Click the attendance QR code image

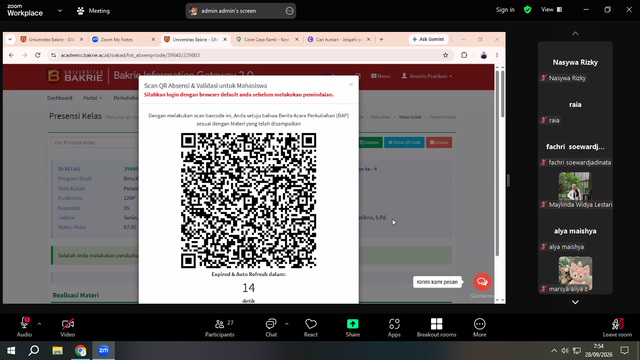point(249,200)
